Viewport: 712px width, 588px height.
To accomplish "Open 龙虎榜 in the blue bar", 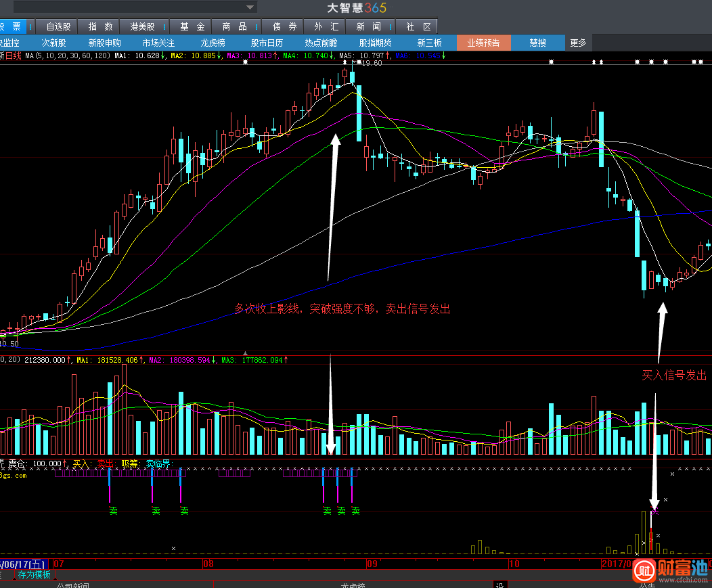I will [213, 43].
